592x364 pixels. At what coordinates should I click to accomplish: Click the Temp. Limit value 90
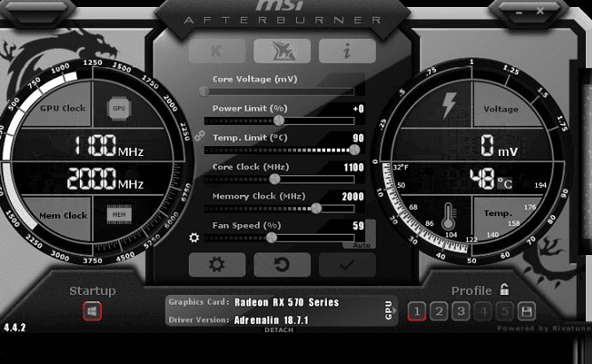tap(358, 138)
